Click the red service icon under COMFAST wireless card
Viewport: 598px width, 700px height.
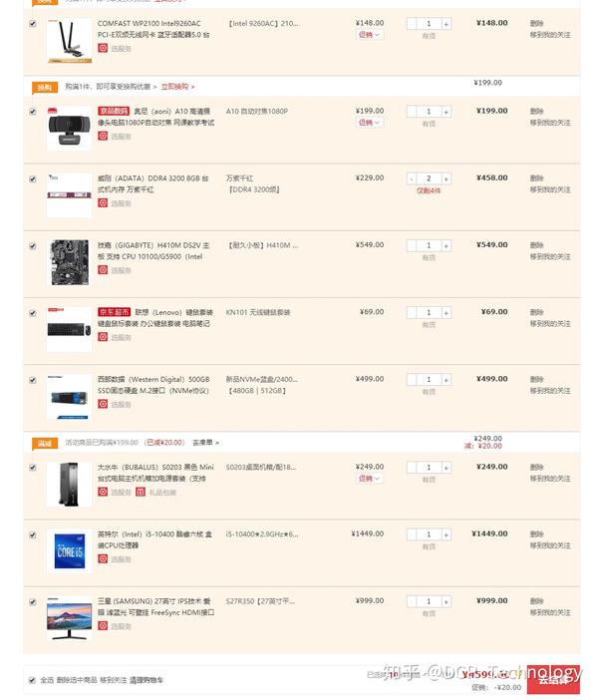[103, 48]
